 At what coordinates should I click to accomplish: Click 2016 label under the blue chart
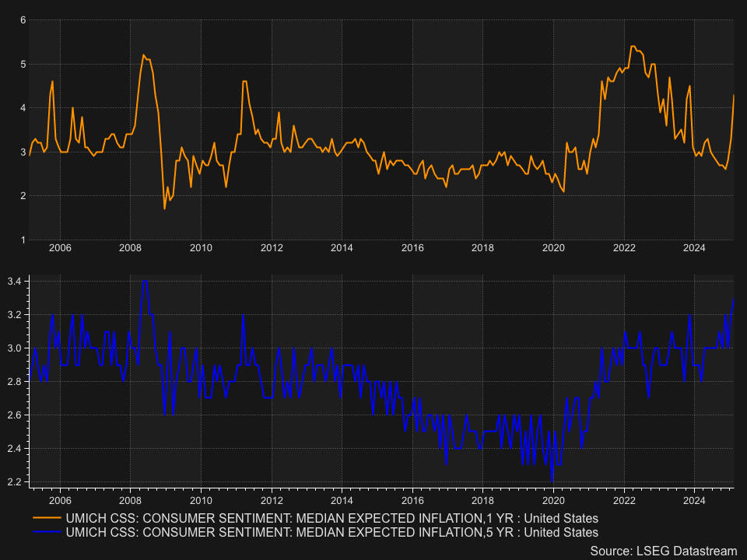click(412, 500)
